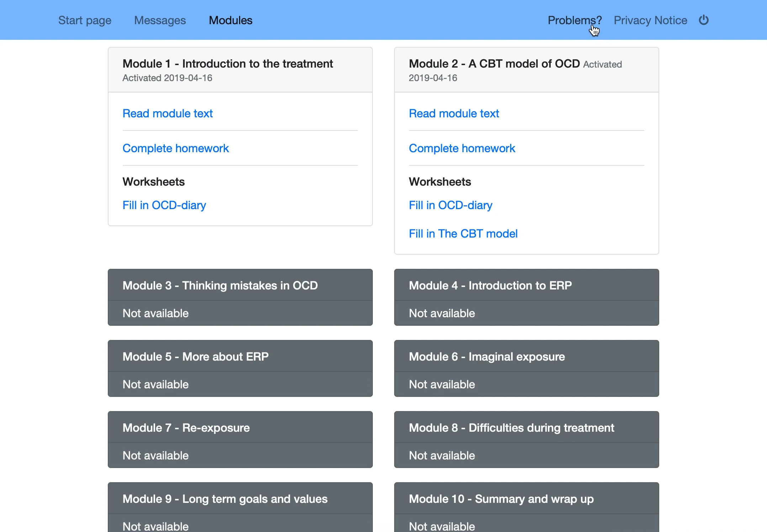The image size is (767, 532).
Task: View the Privacy Notice page
Action: click(650, 20)
